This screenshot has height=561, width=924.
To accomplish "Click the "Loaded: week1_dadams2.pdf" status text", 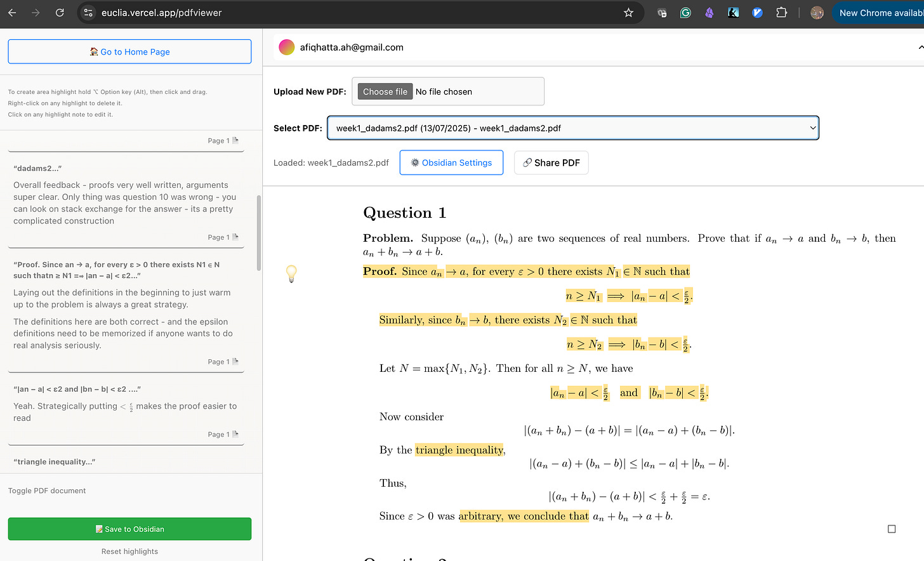I will (x=331, y=162).
